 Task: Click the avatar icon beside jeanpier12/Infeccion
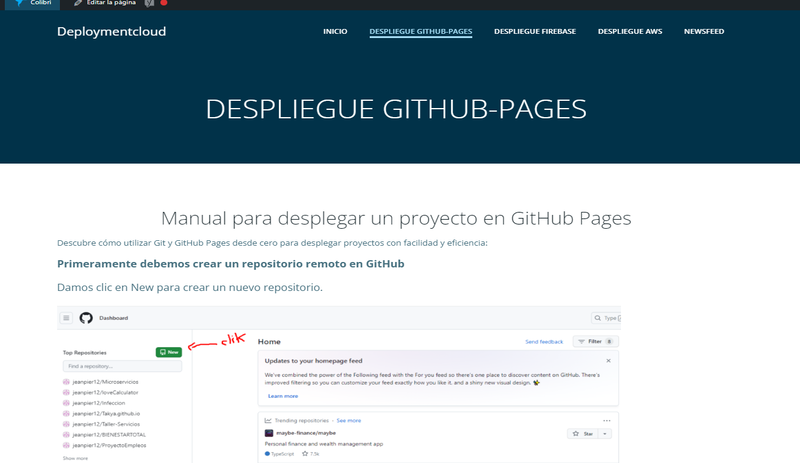pyautogui.click(x=66, y=403)
